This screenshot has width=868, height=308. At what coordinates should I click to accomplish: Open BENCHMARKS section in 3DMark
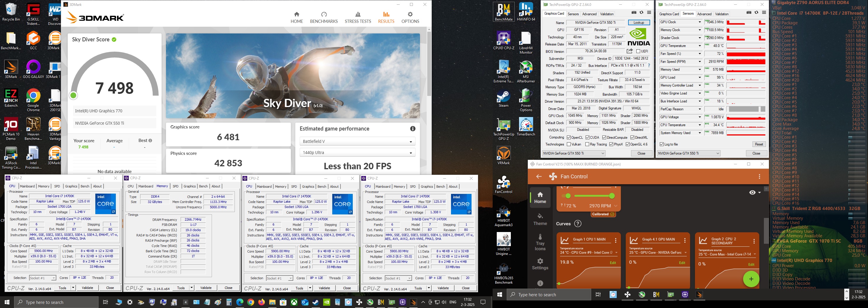[324, 18]
